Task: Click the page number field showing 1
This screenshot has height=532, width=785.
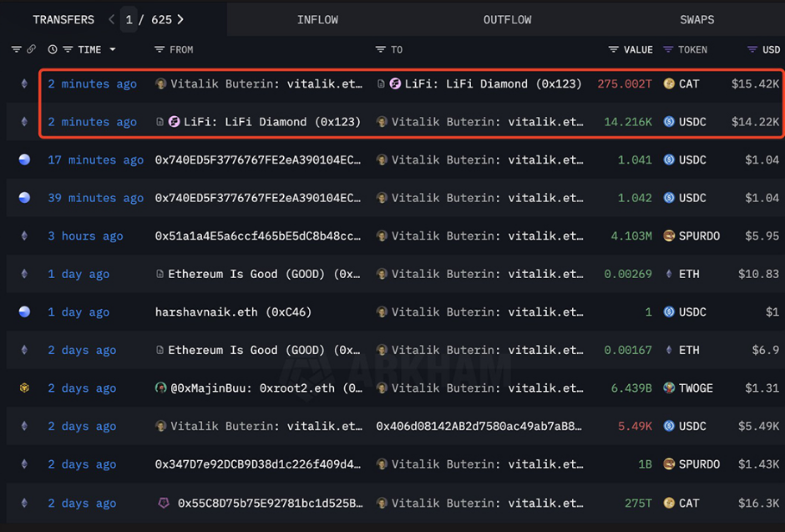Action: tap(128, 19)
